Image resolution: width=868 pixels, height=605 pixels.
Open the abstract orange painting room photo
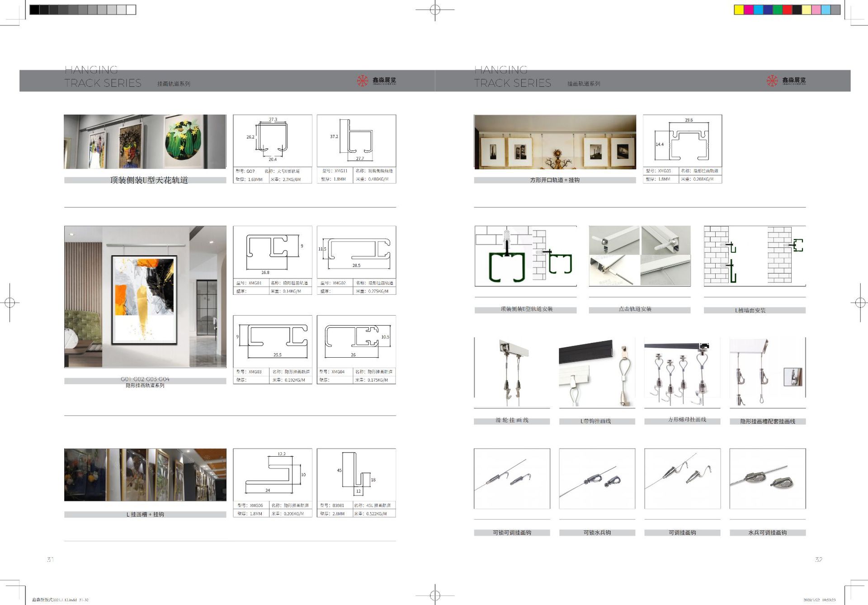click(145, 297)
